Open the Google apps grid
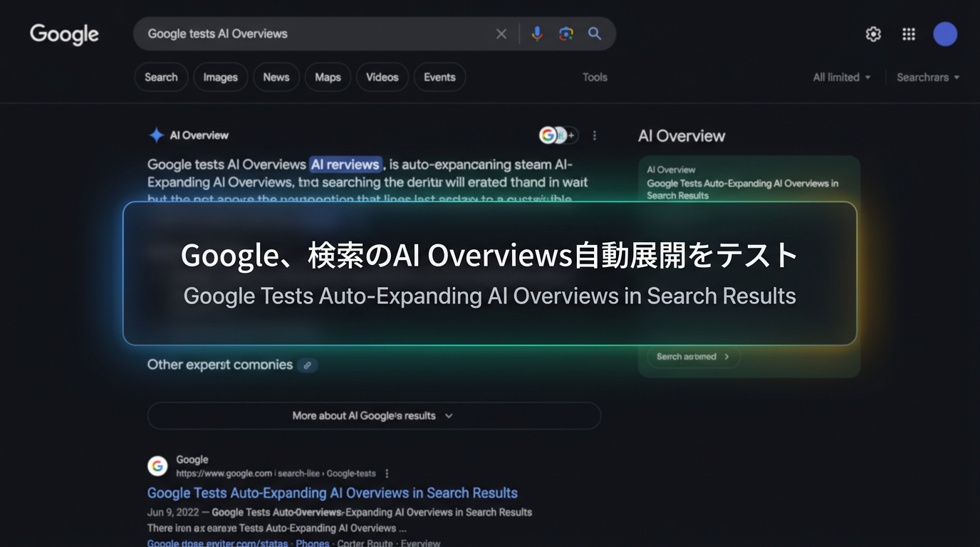980x547 pixels. point(909,34)
